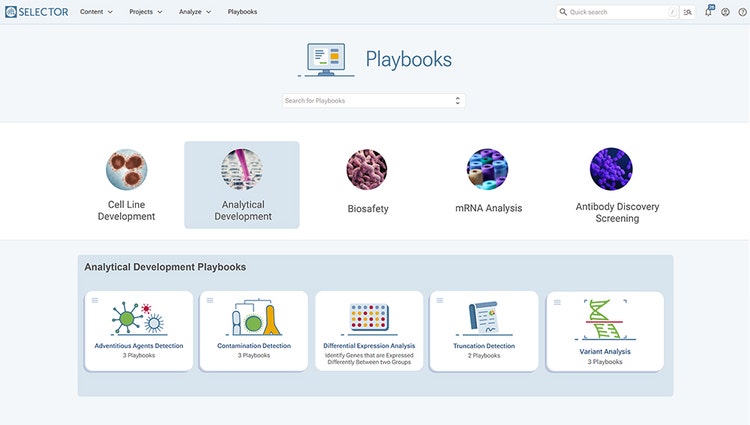Open hamburger menu on Truncation Detection card
Screen dimensions: 750x425
coord(440,301)
